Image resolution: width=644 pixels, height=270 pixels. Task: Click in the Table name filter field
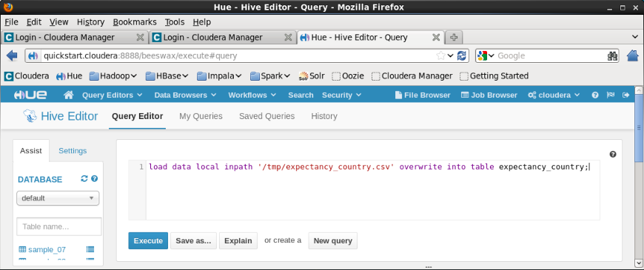[59, 226]
